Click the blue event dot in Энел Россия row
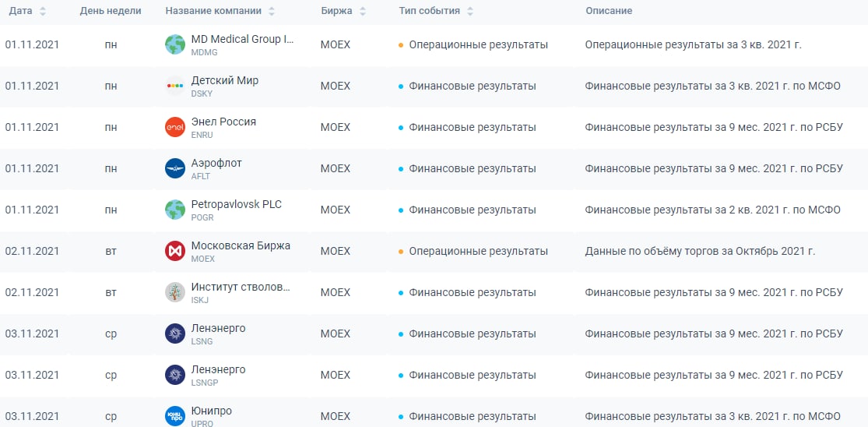Screen dimensions: 868x427 click(x=401, y=128)
